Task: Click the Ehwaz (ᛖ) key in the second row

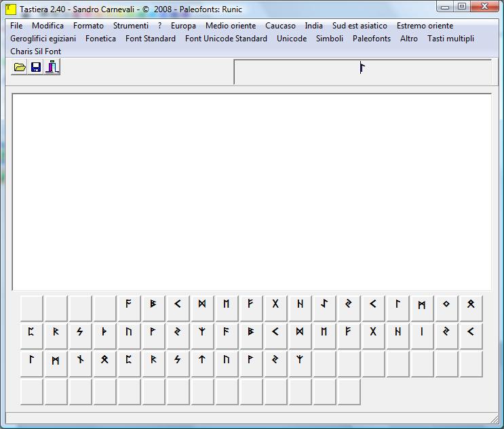Action: (x=324, y=336)
